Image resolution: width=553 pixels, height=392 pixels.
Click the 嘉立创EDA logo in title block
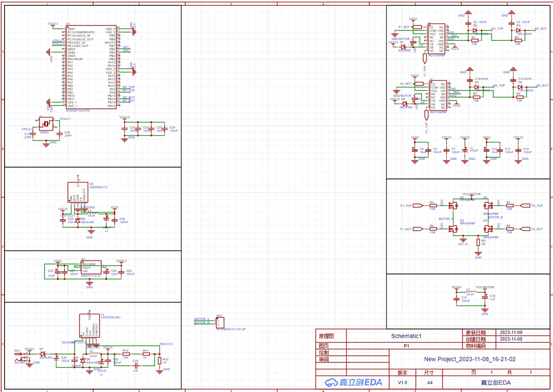point(354,382)
